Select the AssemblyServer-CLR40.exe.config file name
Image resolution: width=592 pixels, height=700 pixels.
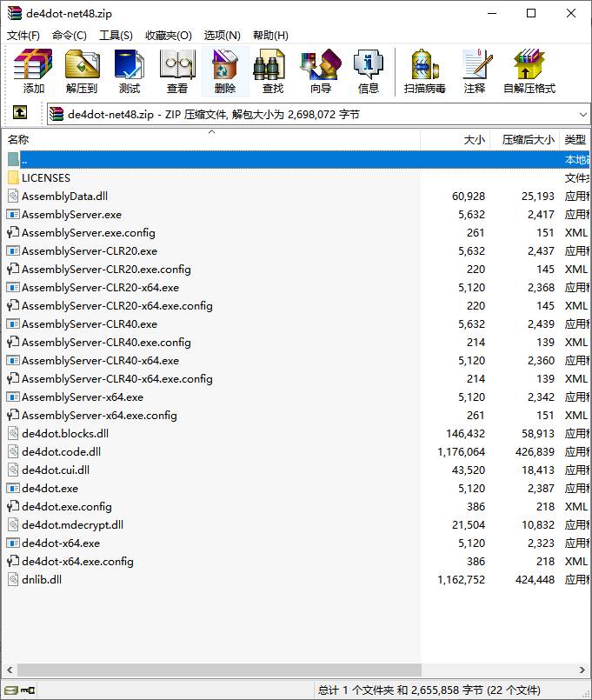click(x=106, y=343)
